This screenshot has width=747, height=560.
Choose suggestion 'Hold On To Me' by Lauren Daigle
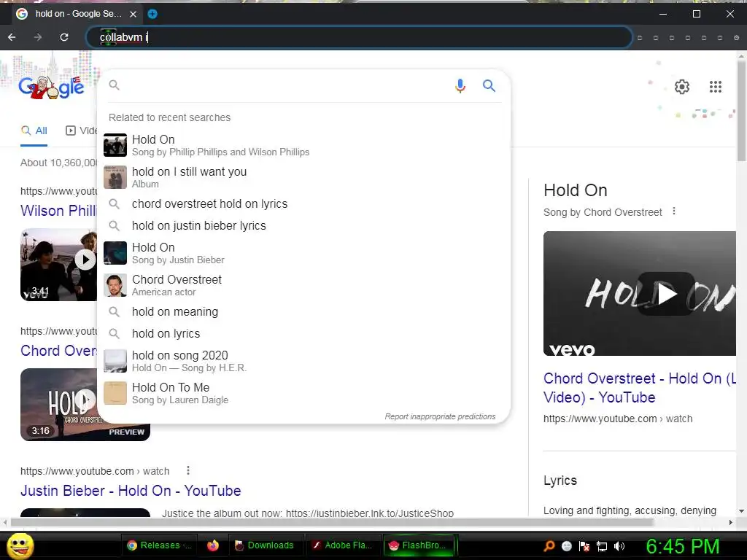click(304, 393)
